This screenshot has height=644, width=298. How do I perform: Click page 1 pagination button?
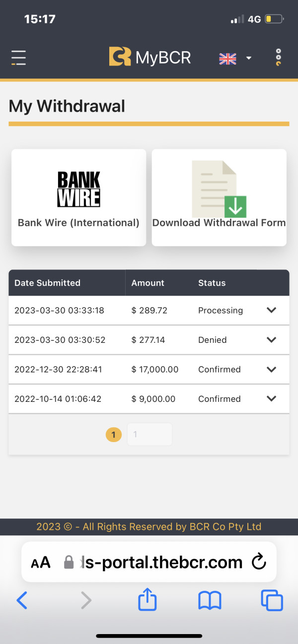(114, 435)
